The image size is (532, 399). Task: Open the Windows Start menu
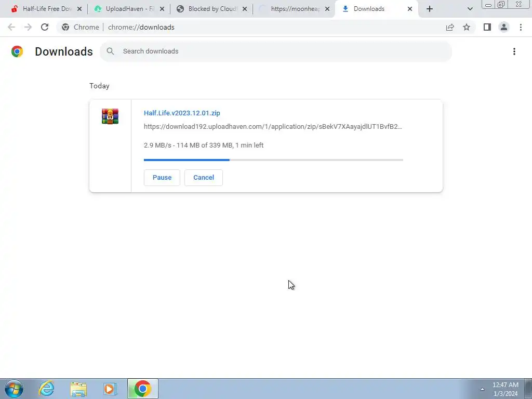[x=14, y=389]
